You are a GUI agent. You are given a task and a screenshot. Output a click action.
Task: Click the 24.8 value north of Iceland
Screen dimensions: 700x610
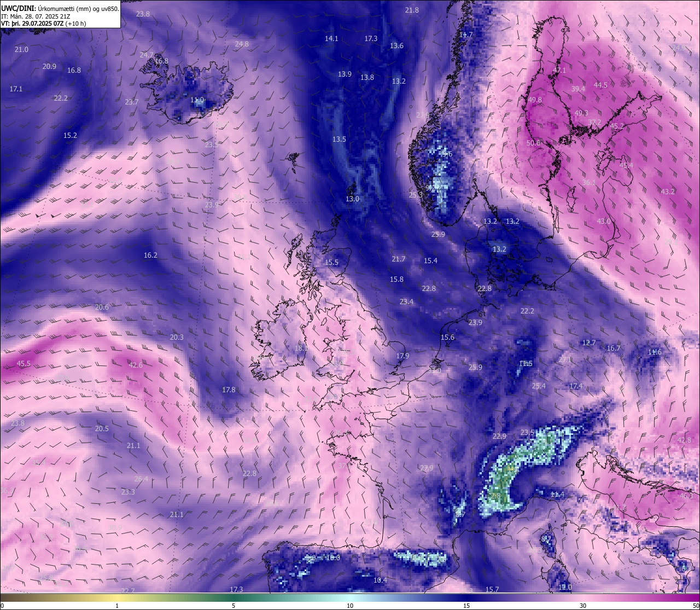point(242,44)
